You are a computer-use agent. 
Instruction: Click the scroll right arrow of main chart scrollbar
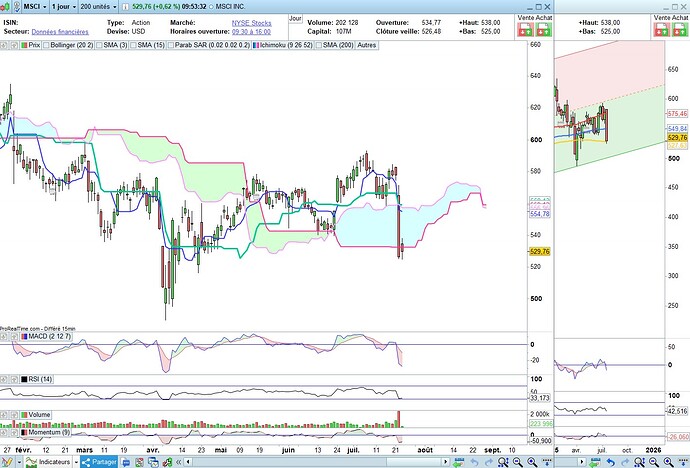coord(446,462)
